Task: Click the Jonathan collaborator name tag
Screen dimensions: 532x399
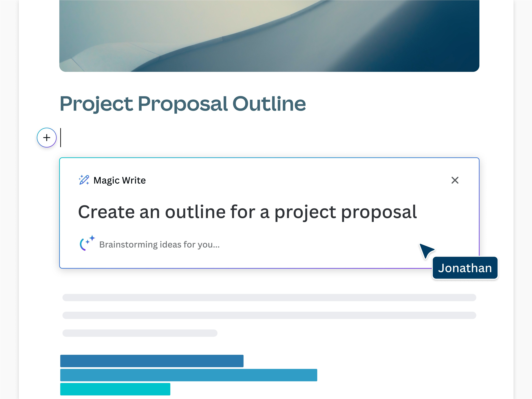Action: tap(465, 268)
